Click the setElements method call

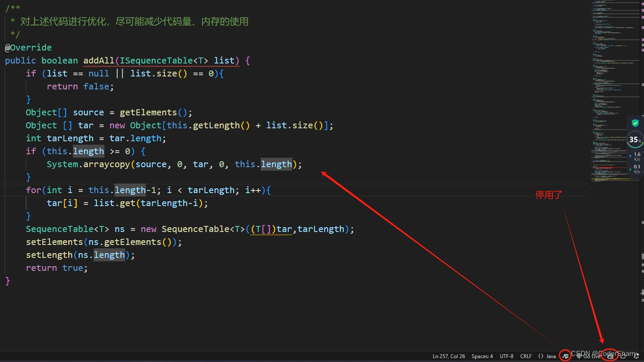[x=54, y=242]
